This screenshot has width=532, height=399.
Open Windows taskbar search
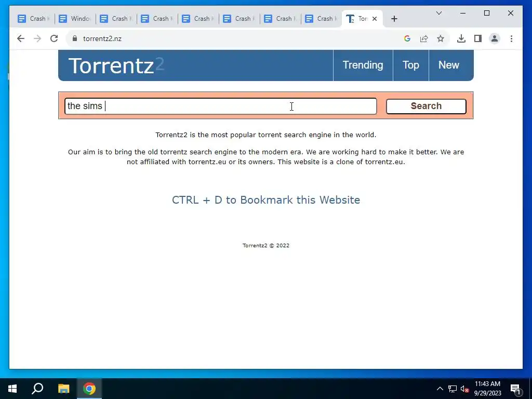click(x=37, y=389)
